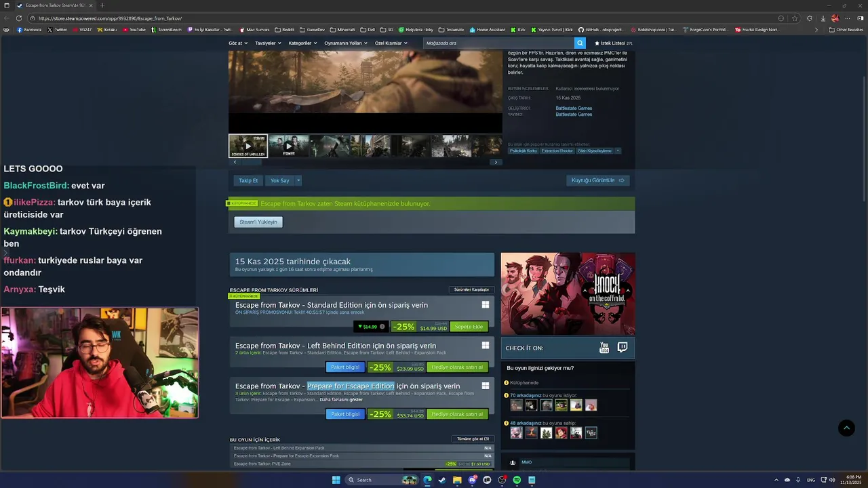
Task: Click the store search magnifier icon
Action: 580,43
